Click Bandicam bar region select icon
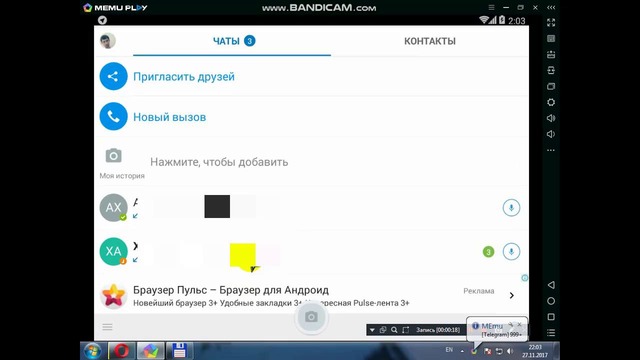The height and width of the screenshot is (360, 640). pyautogui.click(x=405, y=330)
